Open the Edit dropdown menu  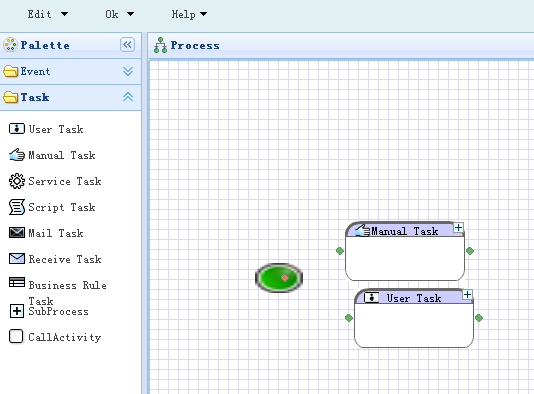coord(47,14)
